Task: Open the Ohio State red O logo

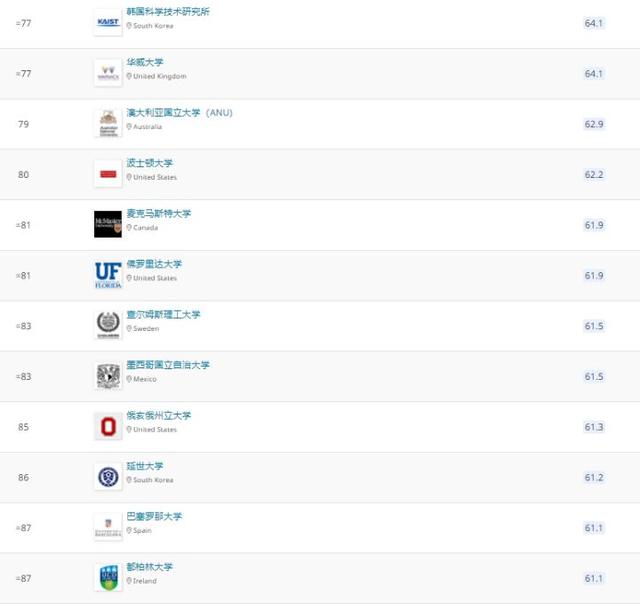Action: click(x=108, y=426)
